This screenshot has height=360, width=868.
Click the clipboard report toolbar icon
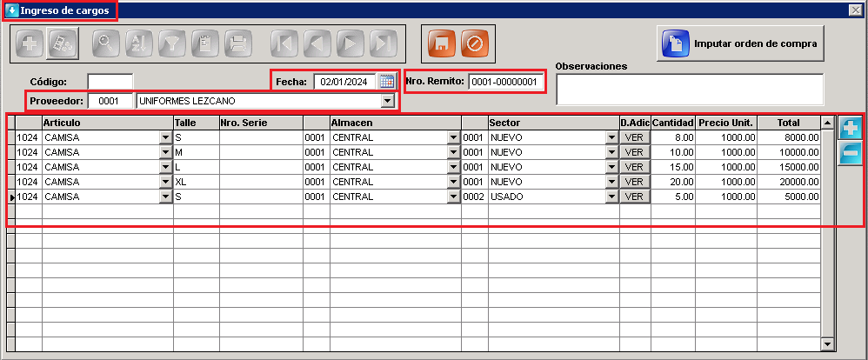205,43
